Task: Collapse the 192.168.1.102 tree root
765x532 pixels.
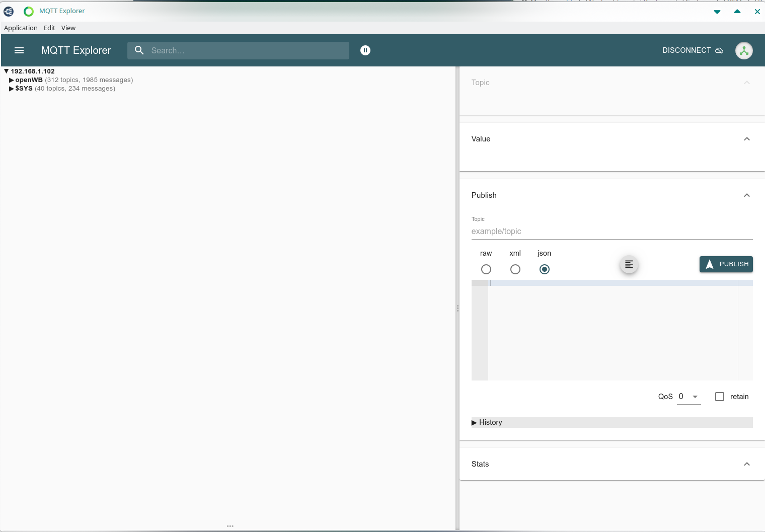Action: (x=7, y=71)
